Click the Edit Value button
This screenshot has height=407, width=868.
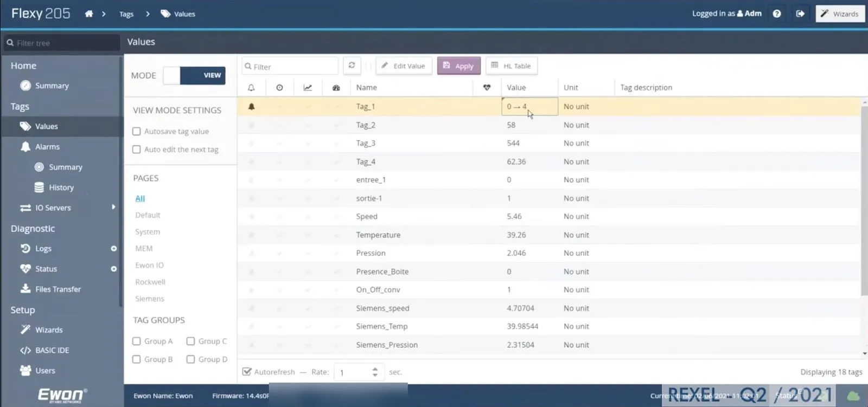coord(404,66)
